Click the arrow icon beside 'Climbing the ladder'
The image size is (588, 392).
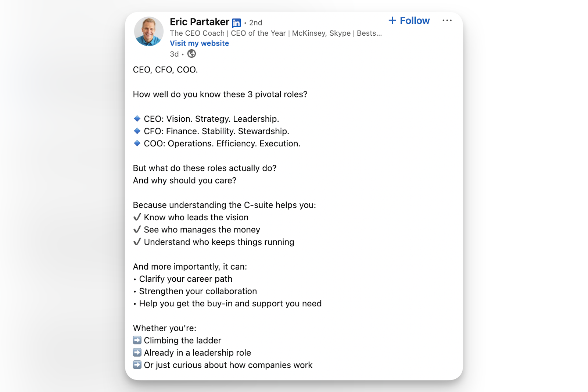coord(137,340)
